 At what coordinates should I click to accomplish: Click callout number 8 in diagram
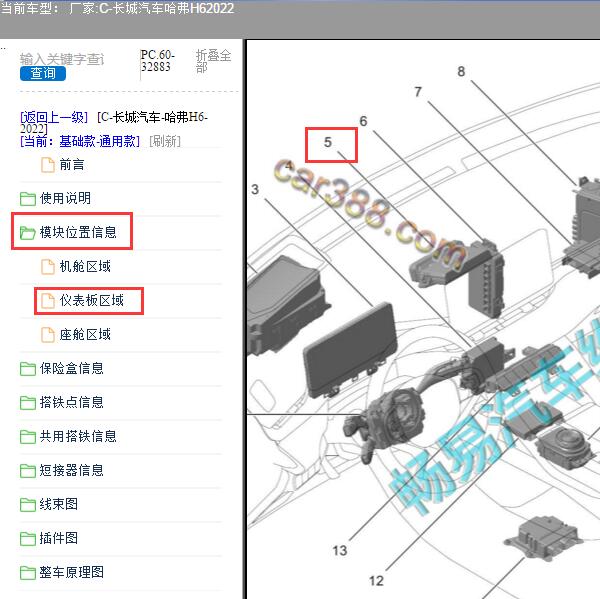[x=461, y=72]
